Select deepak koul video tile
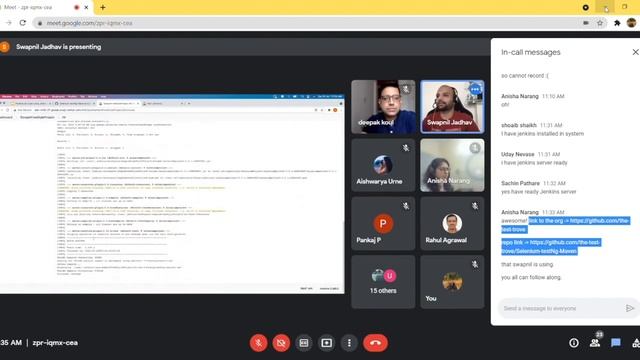The height and width of the screenshot is (360, 640). (383, 107)
